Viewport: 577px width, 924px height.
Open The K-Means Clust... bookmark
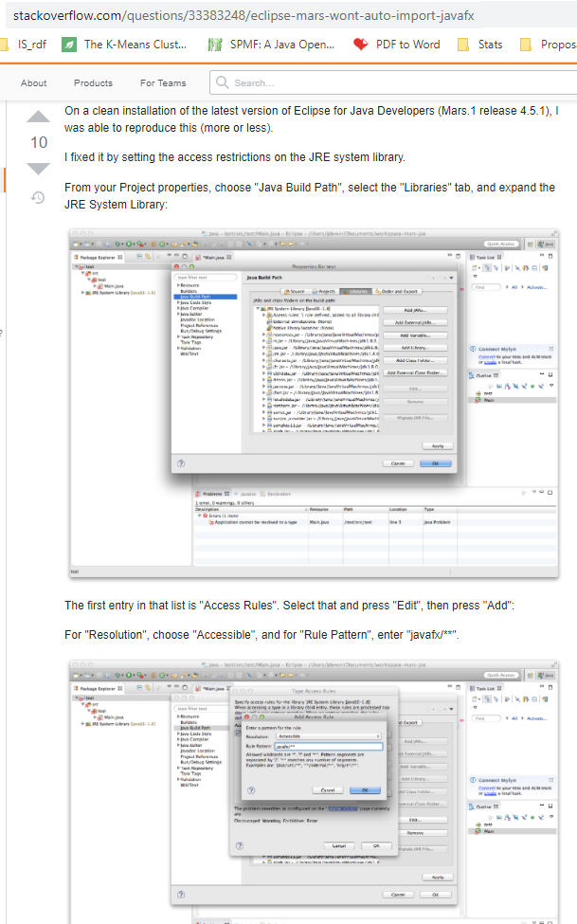(x=124, y=45)
